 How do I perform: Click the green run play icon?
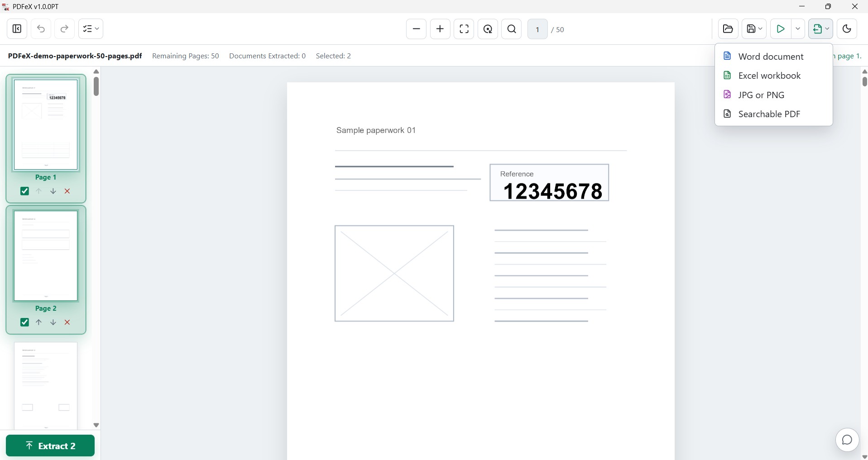781,29
